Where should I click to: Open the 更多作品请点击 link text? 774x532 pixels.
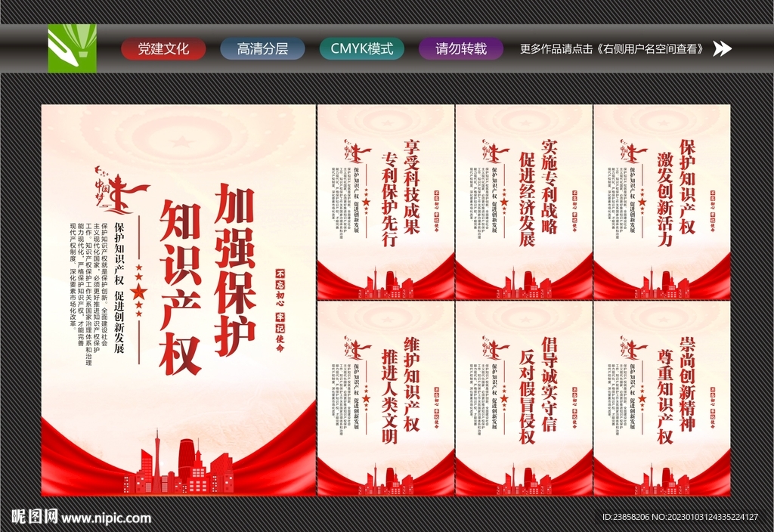coord(612,49)
